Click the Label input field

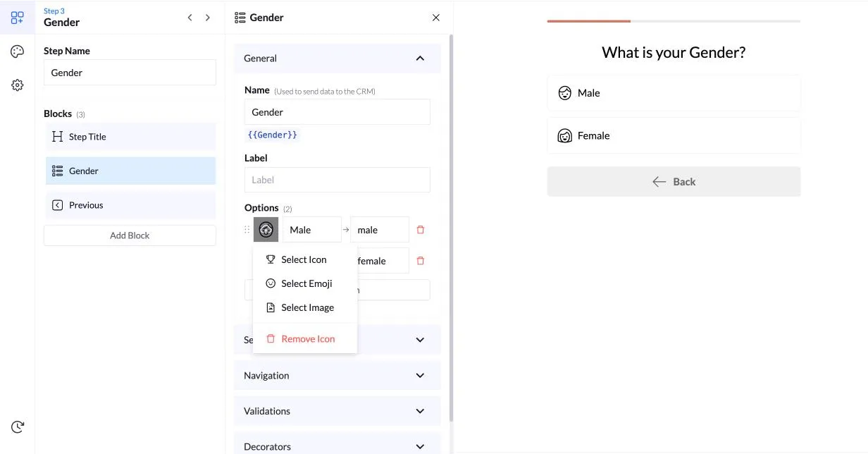[337, 180]
